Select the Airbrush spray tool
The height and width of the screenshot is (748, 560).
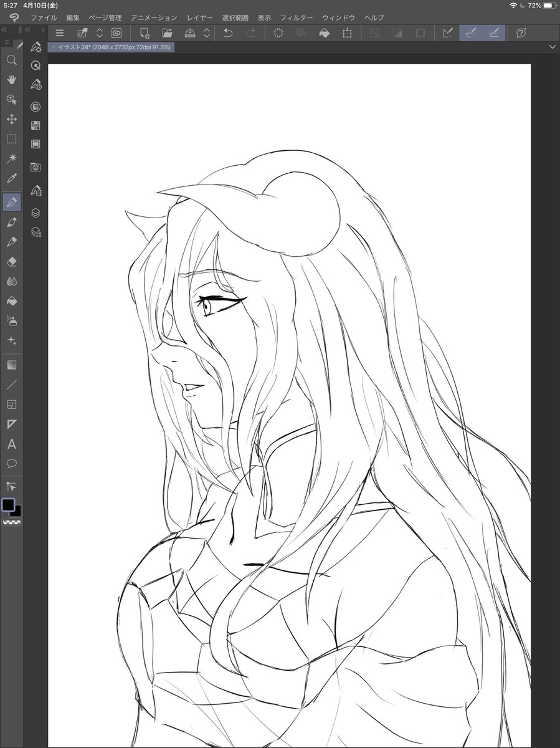coord(11,320)
